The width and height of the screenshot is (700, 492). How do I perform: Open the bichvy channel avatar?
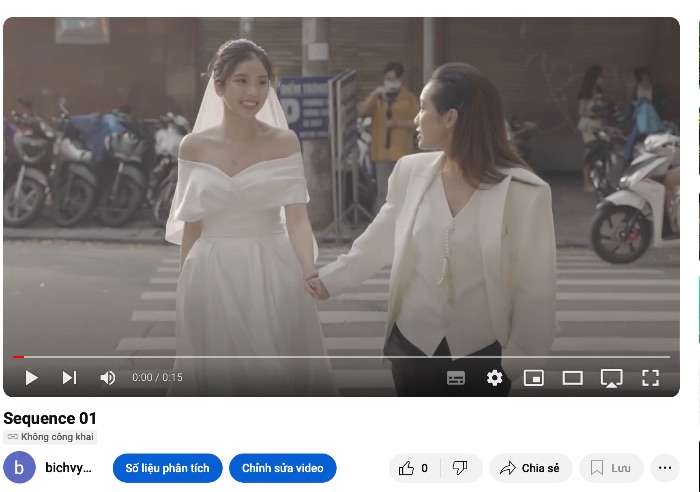[x=19, y=467]
